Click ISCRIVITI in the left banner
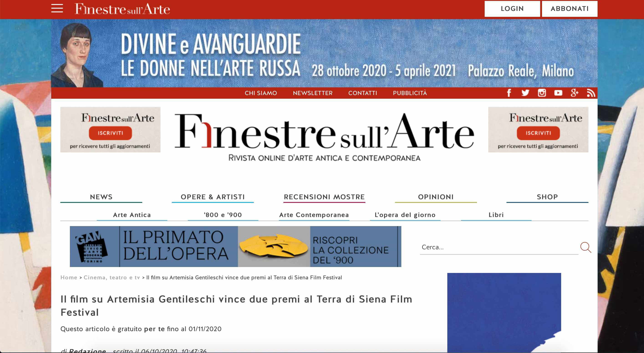This screenshot has height=353, width=644. [x=110, y=133]
